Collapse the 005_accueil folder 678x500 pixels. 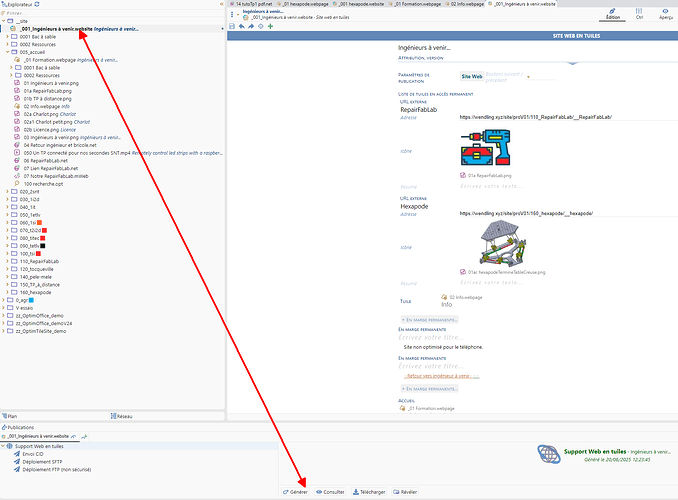[7, 52]
